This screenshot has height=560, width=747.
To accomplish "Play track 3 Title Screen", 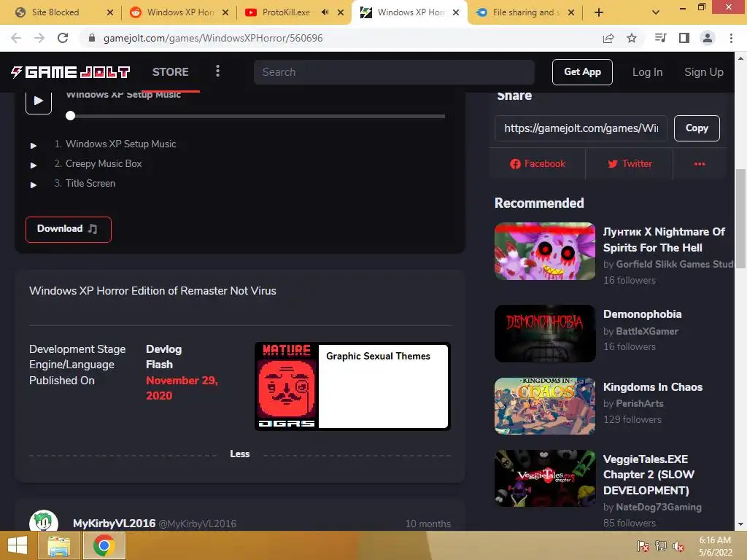I will tap(34, 184).
